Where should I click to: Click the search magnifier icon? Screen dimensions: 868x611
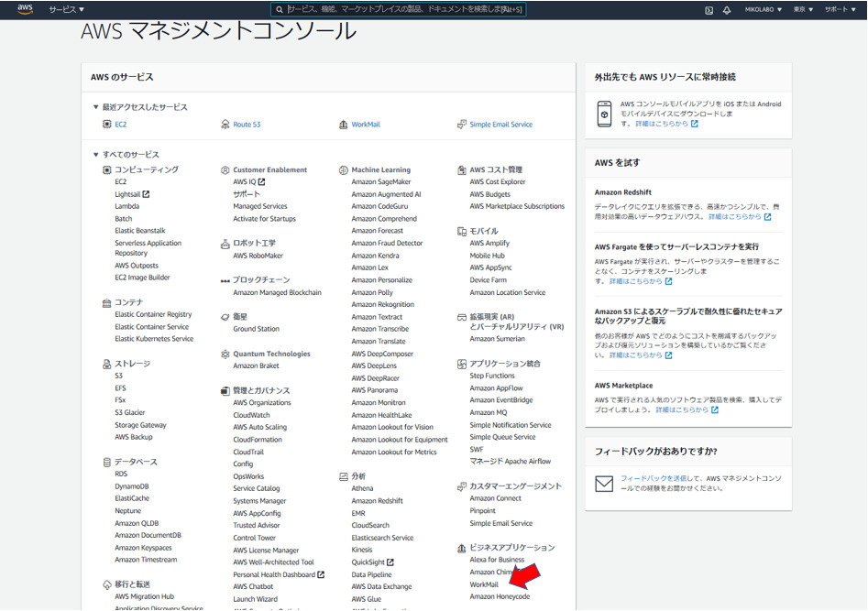tap(280, 9)
